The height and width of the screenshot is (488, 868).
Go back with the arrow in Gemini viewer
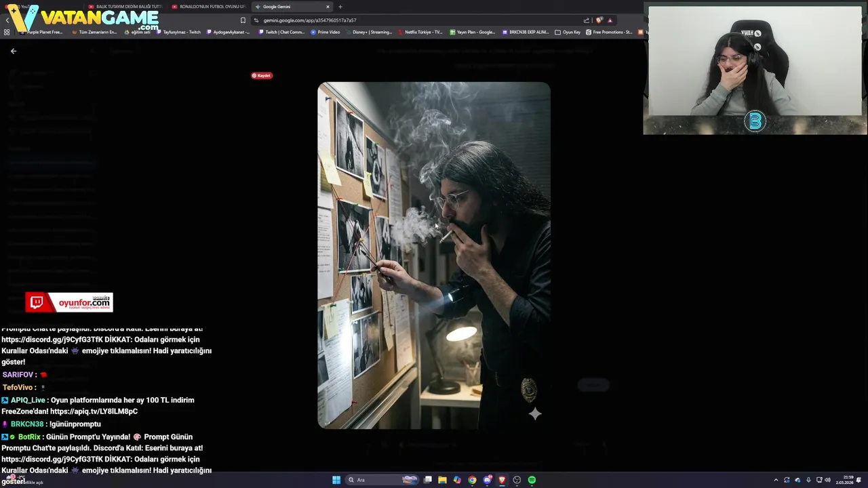pyautogui.click(x=13, y=51)
